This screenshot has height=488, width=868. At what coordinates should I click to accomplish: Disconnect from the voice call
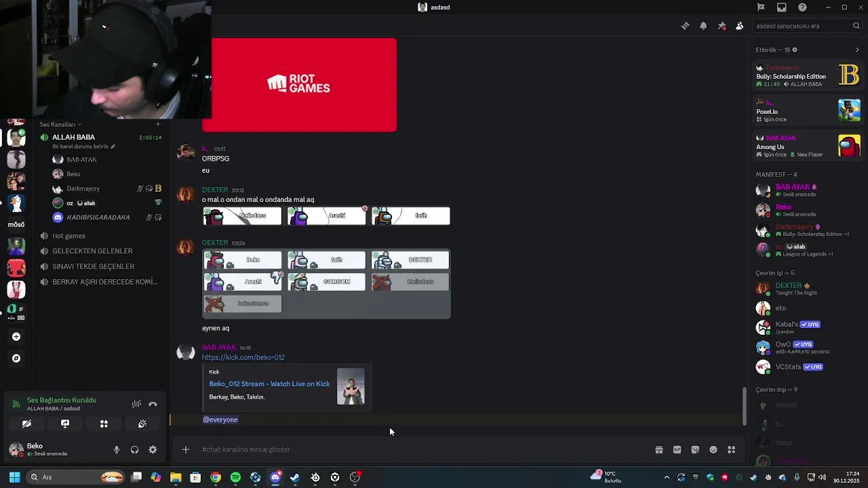[153, 404]
